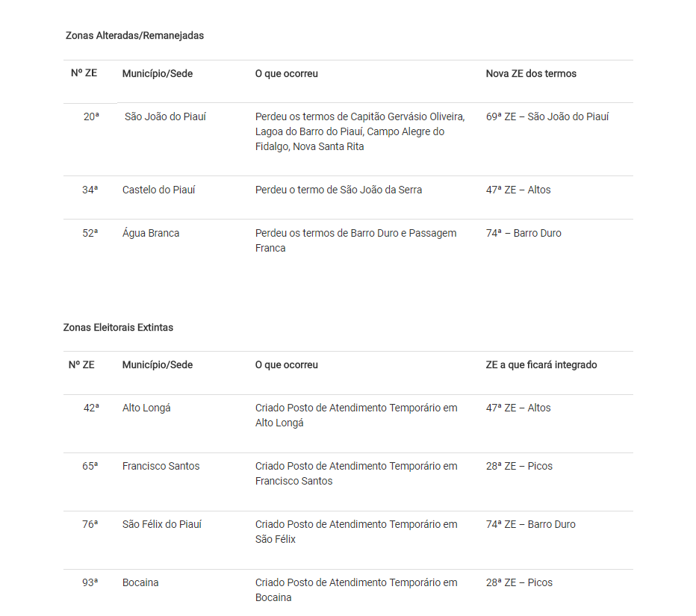Screen dimensions: 696x616
Task: Click the "Zonas Alteradas/Remanejadas" heading
Action: click(x=134, y=36)
